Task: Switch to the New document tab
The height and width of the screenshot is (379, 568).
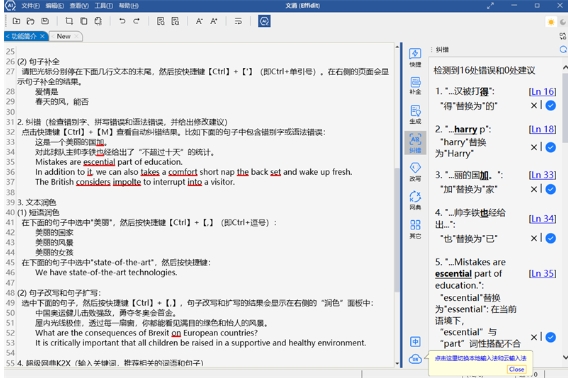Action: click(65, 36)
